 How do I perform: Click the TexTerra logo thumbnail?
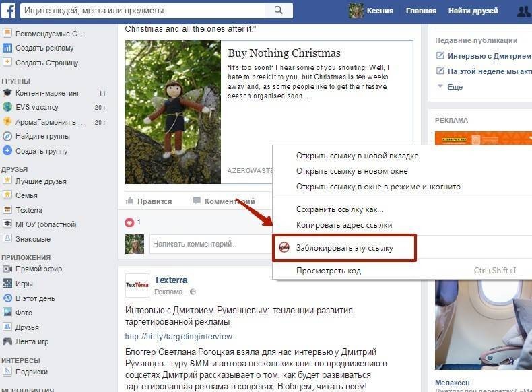137,285
